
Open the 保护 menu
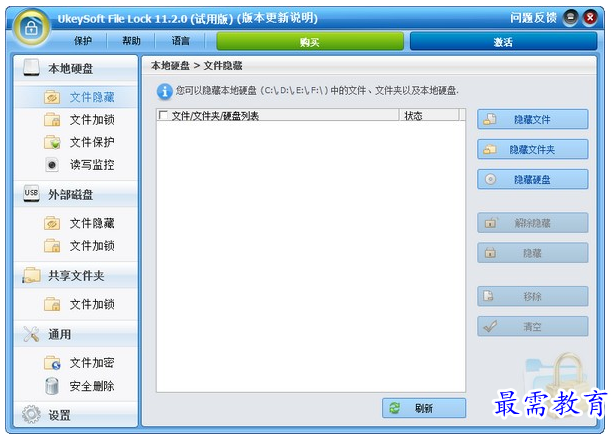point(83,41)
